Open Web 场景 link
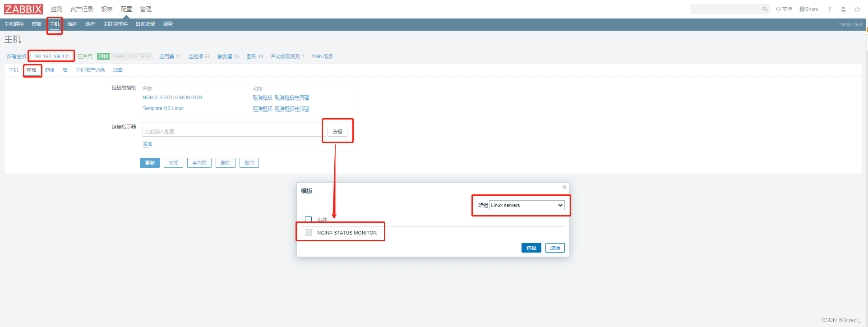The image size is (868, 327). click(323, 56)
